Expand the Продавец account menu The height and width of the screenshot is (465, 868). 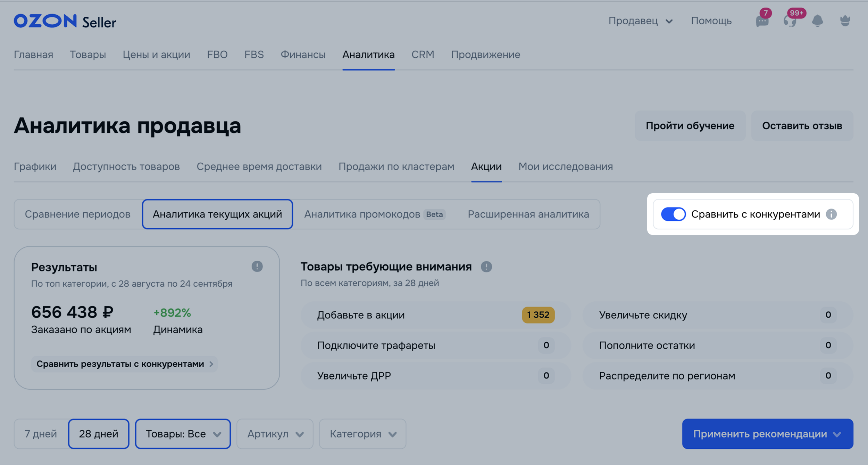pyautogui.click(x=640, y=21)
